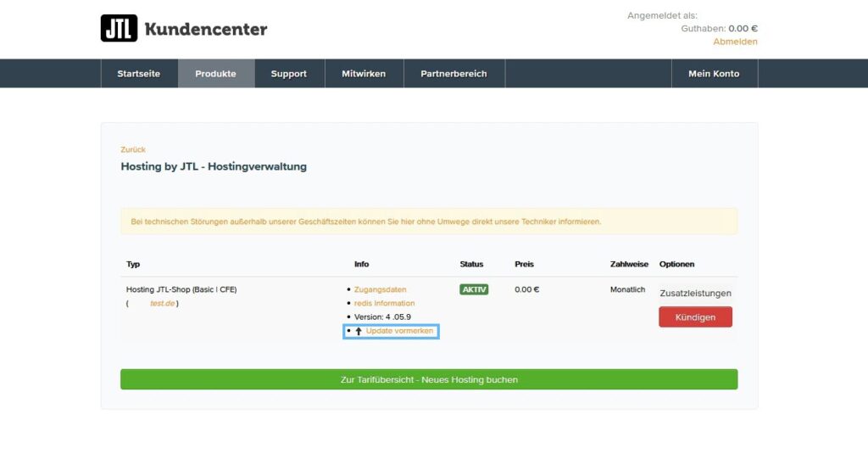Open the redis Information link
The width and height of the screenshot is (868, 465).
point(384,303)
